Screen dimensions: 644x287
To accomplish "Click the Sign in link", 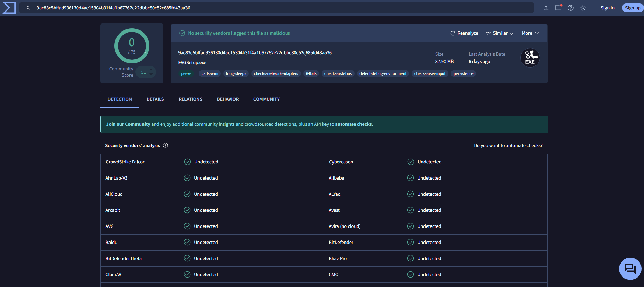I will pyautogui.click(x=608, y=8).
